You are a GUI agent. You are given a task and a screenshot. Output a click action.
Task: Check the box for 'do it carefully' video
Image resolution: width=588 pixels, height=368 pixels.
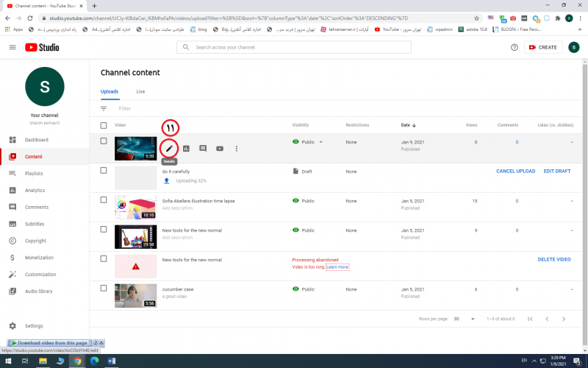(104, 170)
